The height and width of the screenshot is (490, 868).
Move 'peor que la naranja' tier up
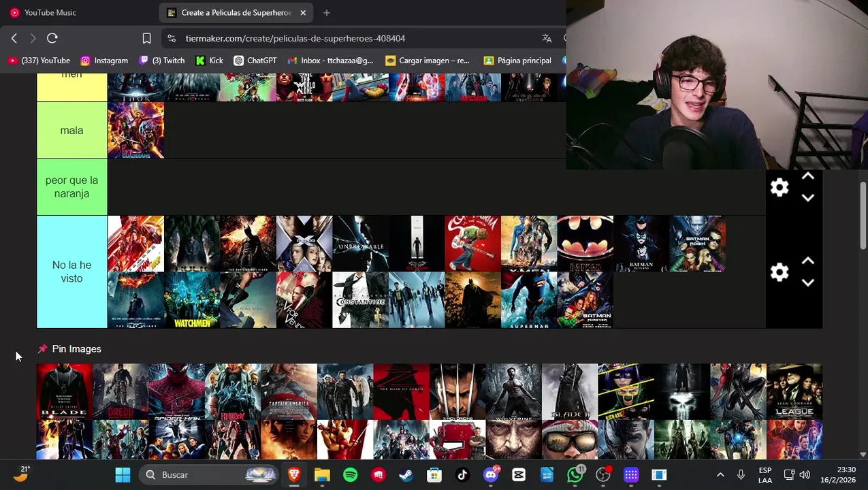pyautogui.click(x=808, y=176)
